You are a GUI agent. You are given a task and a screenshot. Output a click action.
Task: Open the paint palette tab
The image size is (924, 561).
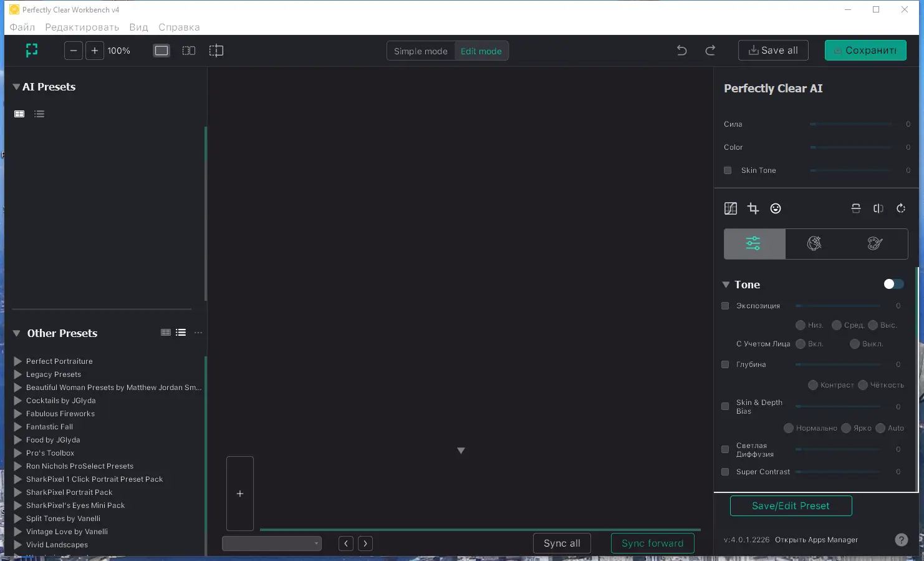(x=875, y=243)
